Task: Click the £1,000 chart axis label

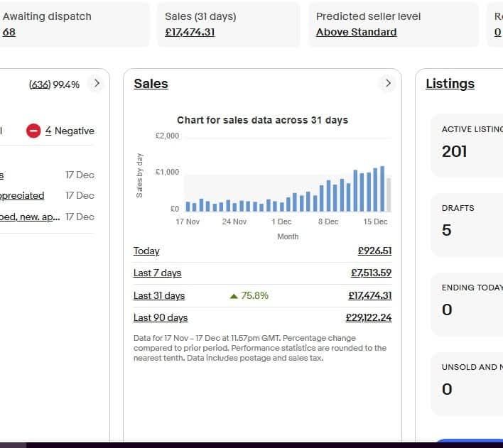Action: click(x=167, y=173)
